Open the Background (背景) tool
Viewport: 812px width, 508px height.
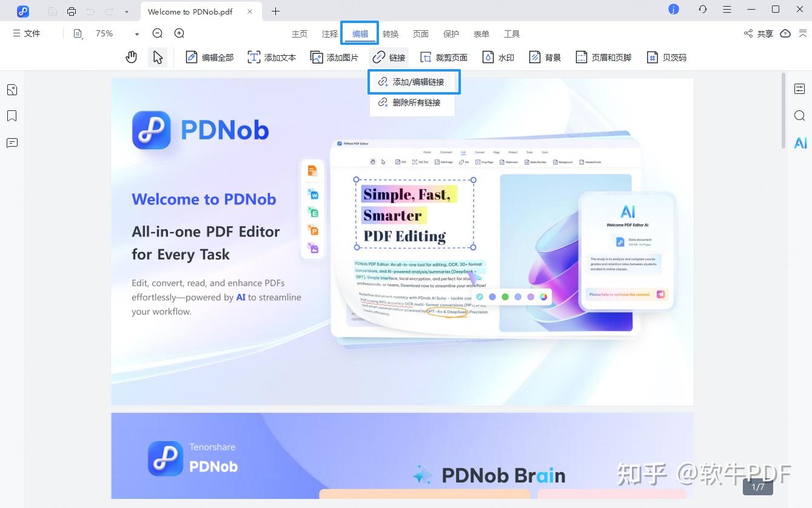click(545, 58)
